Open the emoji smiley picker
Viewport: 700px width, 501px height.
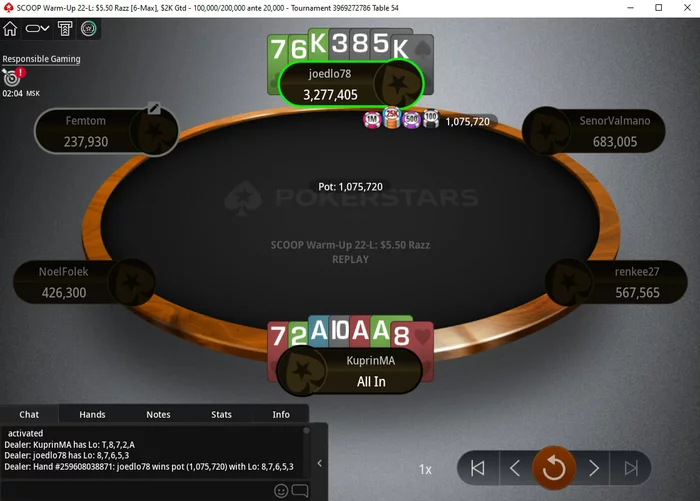281,491
